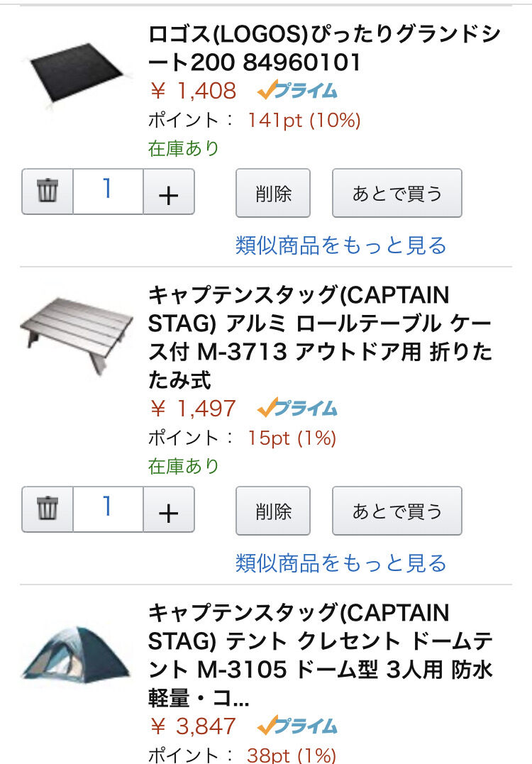Open LOGOS ぴったりグランドシート product title
The width and height of the screenshot is (532, 764).
pos(324,48)
